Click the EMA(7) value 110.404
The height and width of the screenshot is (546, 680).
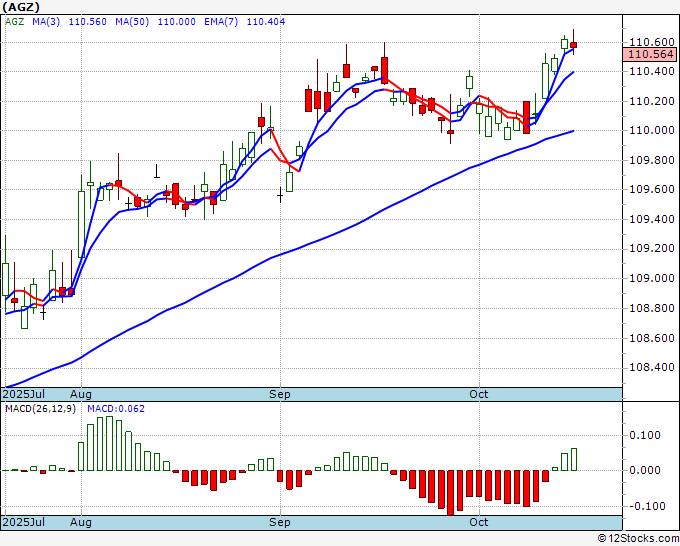(x=266, y=21)
